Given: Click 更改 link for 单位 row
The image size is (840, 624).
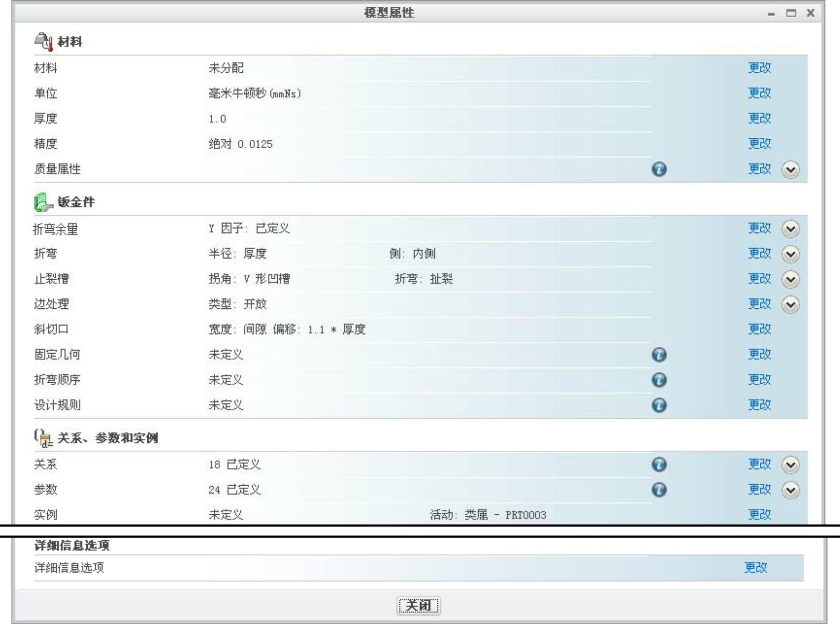Looking at the screenshot, I should coord(759,93).
